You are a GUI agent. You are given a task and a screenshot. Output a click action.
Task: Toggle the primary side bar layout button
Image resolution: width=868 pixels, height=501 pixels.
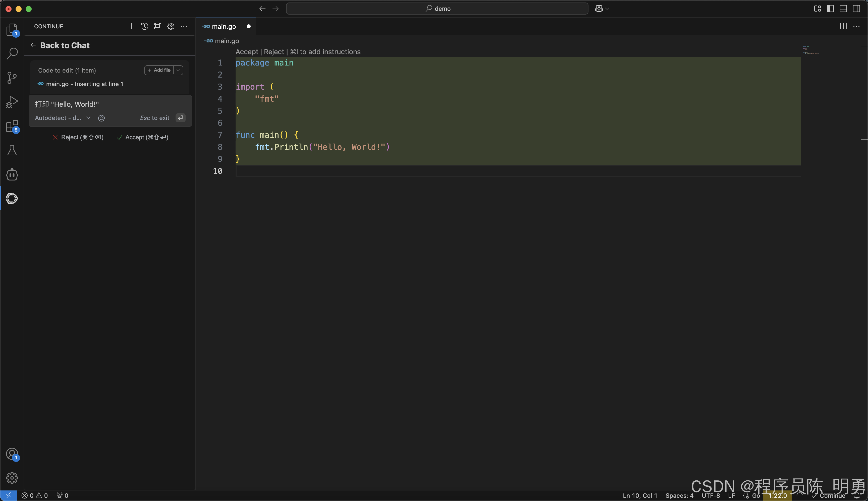pos(830,9)
